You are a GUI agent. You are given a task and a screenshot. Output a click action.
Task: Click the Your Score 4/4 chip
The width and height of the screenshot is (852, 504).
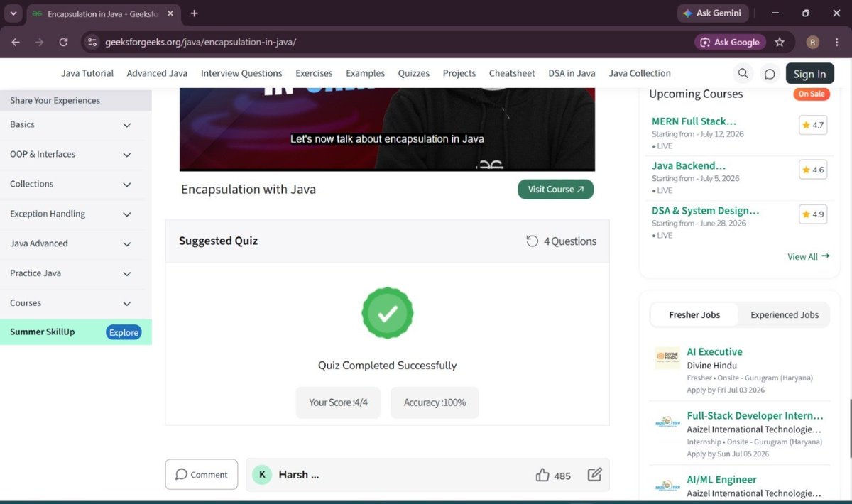click(338, 402)
